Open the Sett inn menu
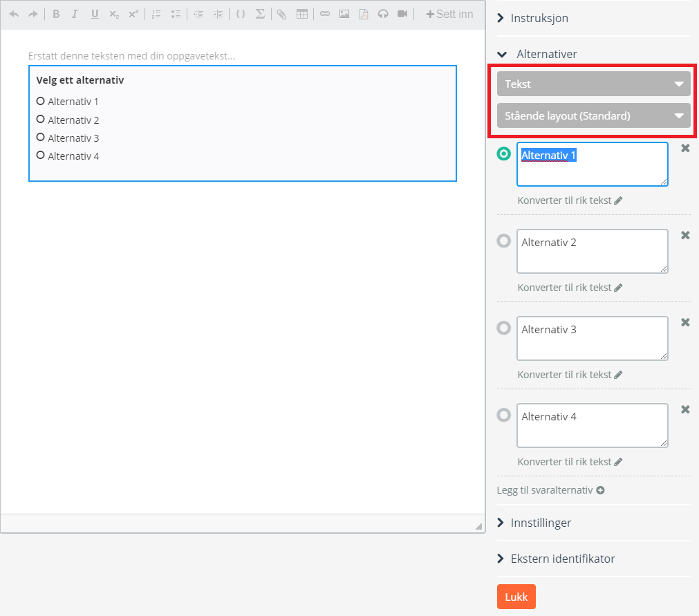This screenshot has width=699, height=616. click(449, 15)
